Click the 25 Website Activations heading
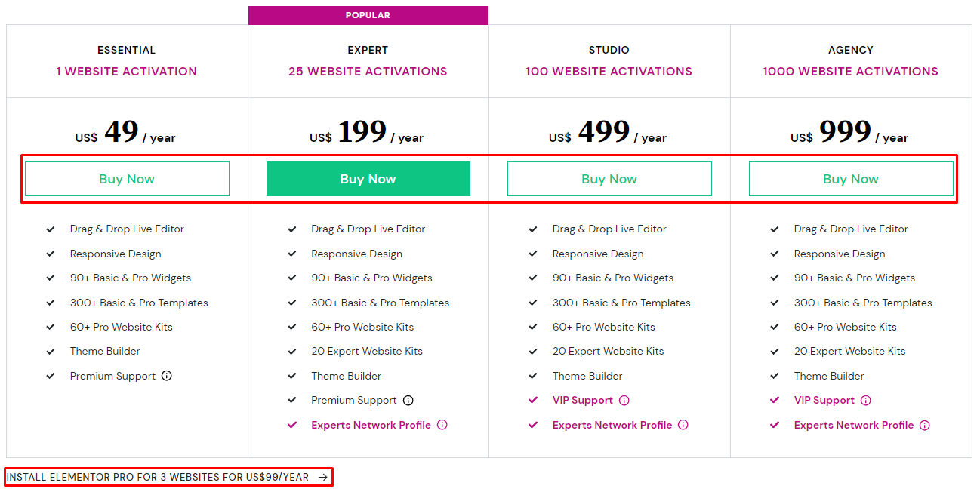The image size is (980, 489). pyautogui.click(x=368, y=72)
